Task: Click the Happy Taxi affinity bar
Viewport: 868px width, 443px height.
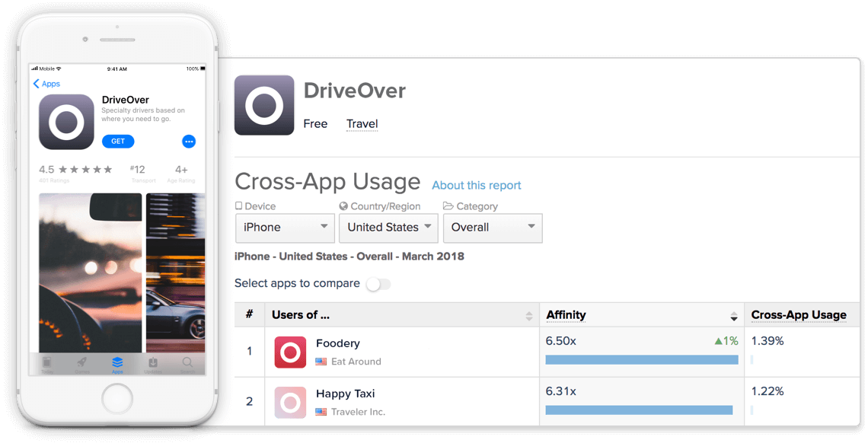Action: (x=639, y=410)
